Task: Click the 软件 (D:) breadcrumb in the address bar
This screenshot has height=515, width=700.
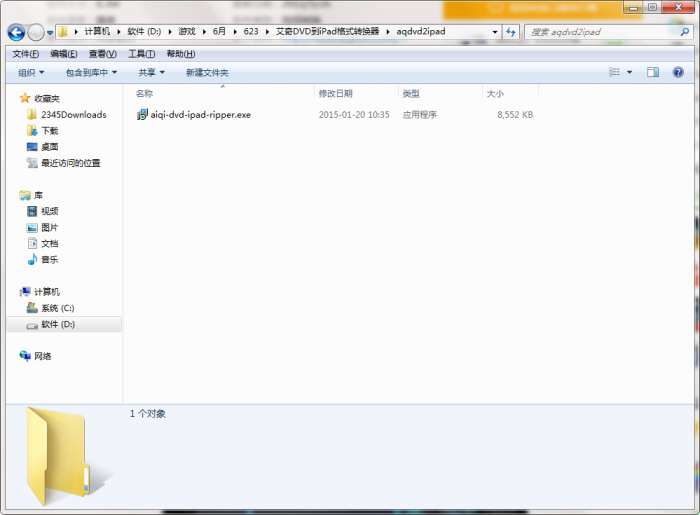Action: (144, 31)
